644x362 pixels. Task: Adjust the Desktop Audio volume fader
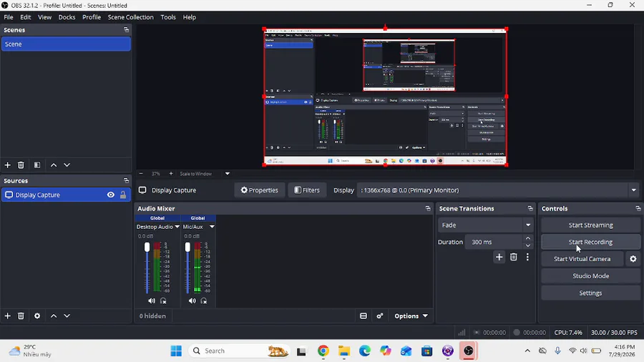point(147,247)
